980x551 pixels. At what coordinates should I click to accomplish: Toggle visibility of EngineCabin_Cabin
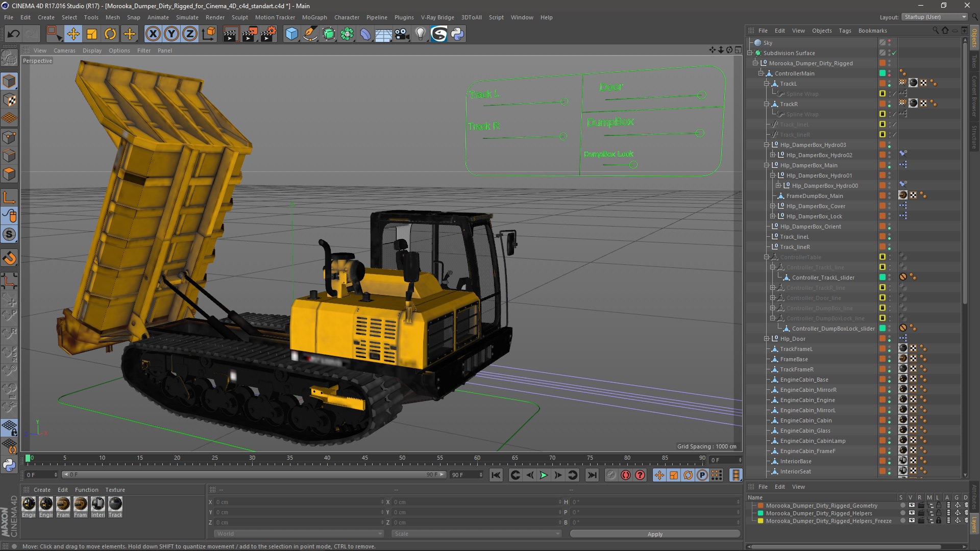tap(893, 419)
